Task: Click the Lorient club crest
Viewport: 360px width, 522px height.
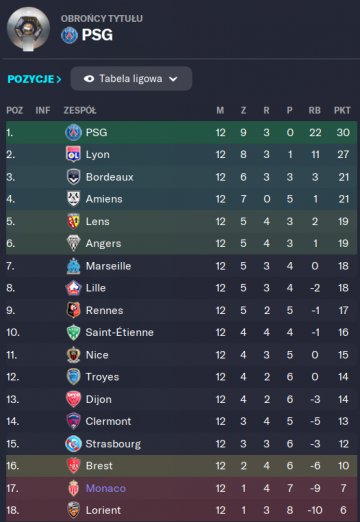Action: click(73, 510)
